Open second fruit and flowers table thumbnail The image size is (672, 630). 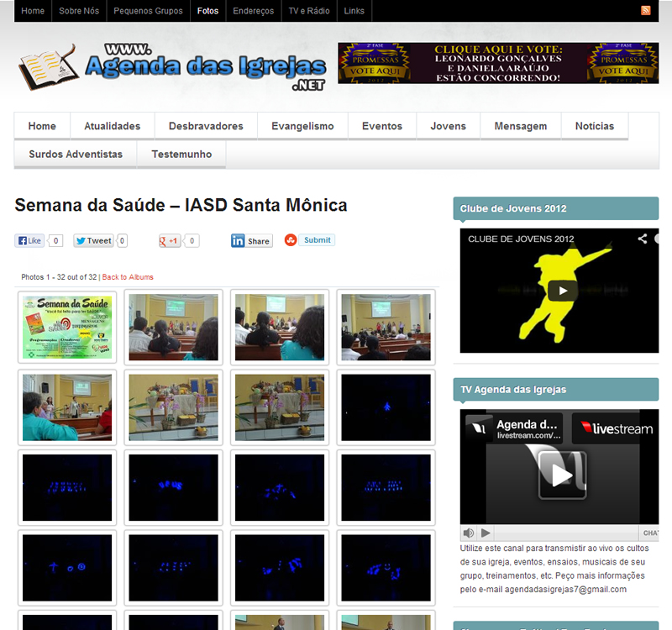coord(280,407)
